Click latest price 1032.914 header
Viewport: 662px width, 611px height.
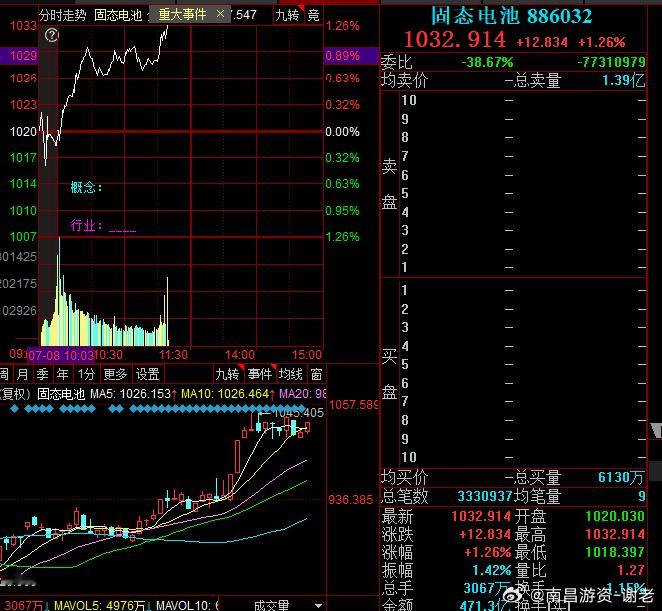click(x=455, y=40)
